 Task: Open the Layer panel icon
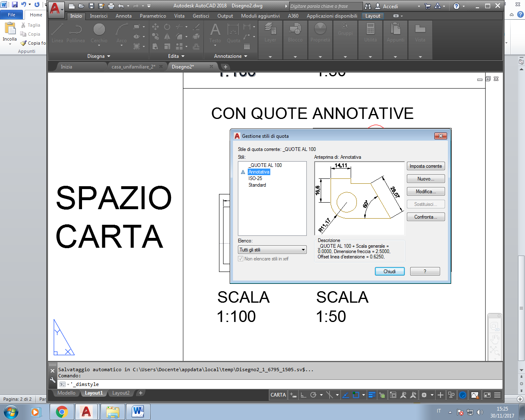[x=270, y=33]
